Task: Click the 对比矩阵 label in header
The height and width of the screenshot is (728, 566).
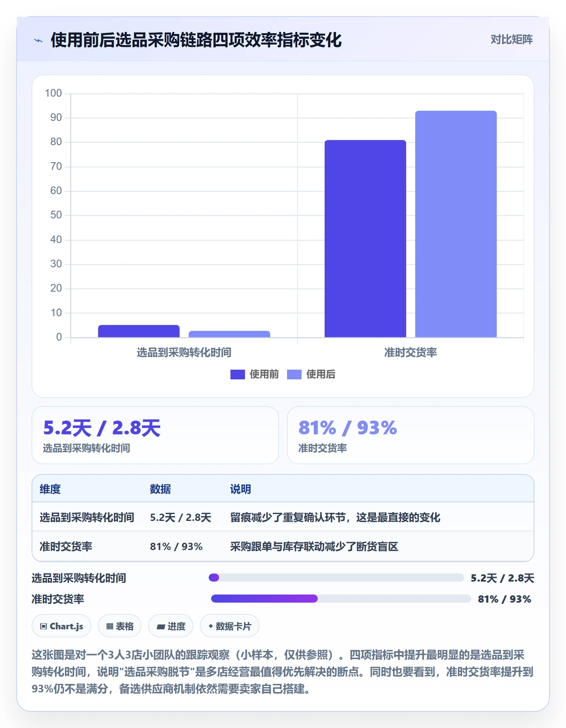Action: pos(511,39)
